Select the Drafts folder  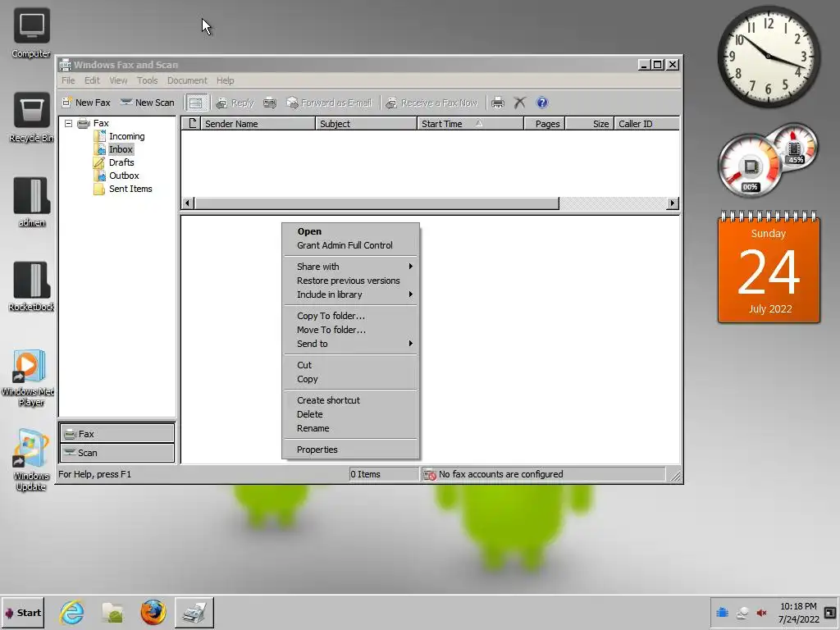click(x=121, y=162)
